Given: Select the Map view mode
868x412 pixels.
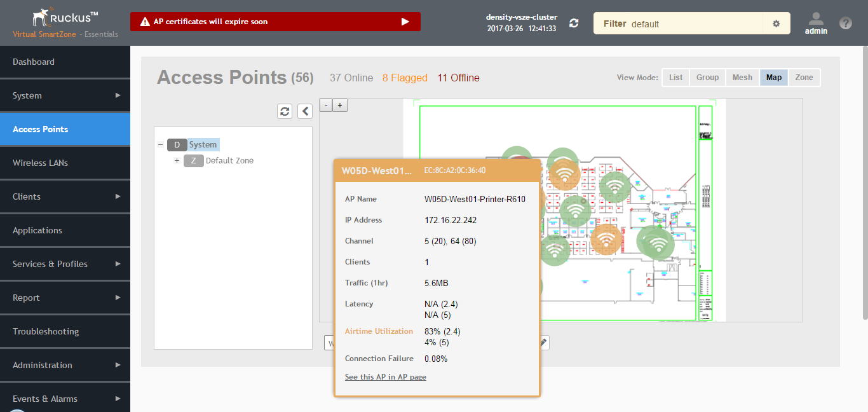Looking at the screenshot, I should point(774,77).
